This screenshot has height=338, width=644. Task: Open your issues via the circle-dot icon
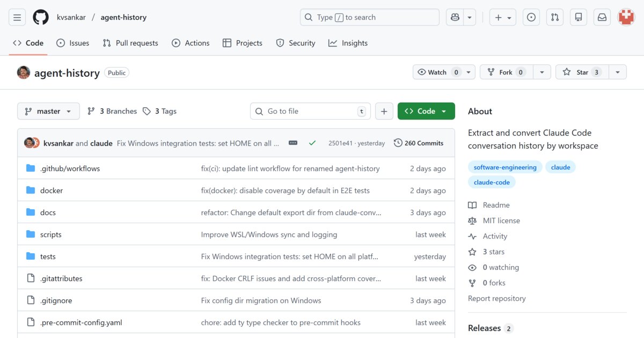pos(531,17)
